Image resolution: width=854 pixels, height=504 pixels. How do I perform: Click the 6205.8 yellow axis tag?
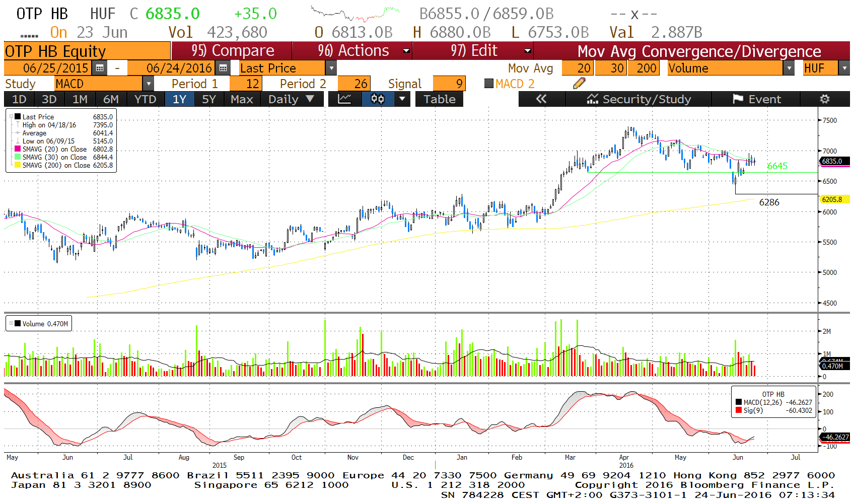pos(834,199)
